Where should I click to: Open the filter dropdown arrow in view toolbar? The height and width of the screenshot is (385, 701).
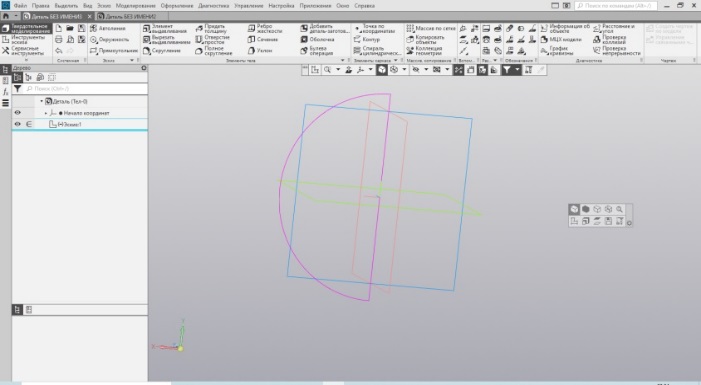pyautogui.click(x=517, y=70)
